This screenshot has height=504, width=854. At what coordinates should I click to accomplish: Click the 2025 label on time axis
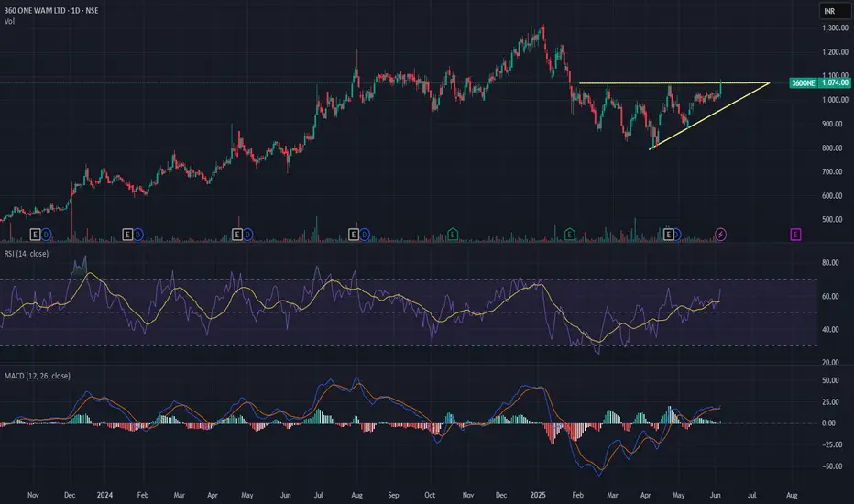pos(538,495)
